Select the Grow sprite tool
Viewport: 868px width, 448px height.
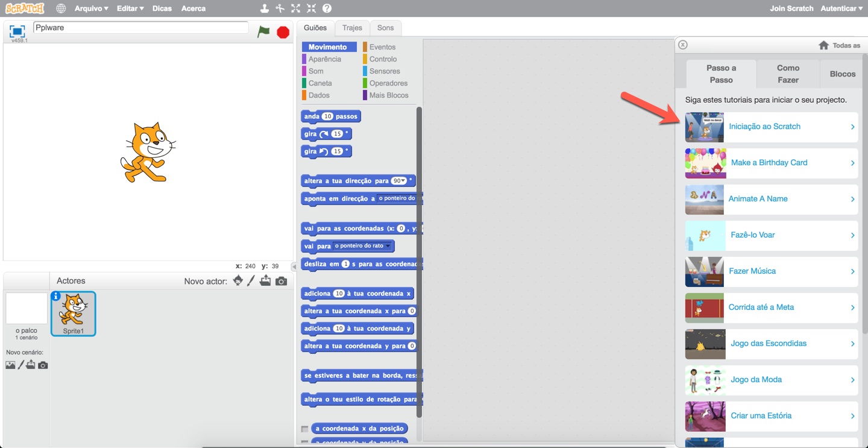pos(295,8)
